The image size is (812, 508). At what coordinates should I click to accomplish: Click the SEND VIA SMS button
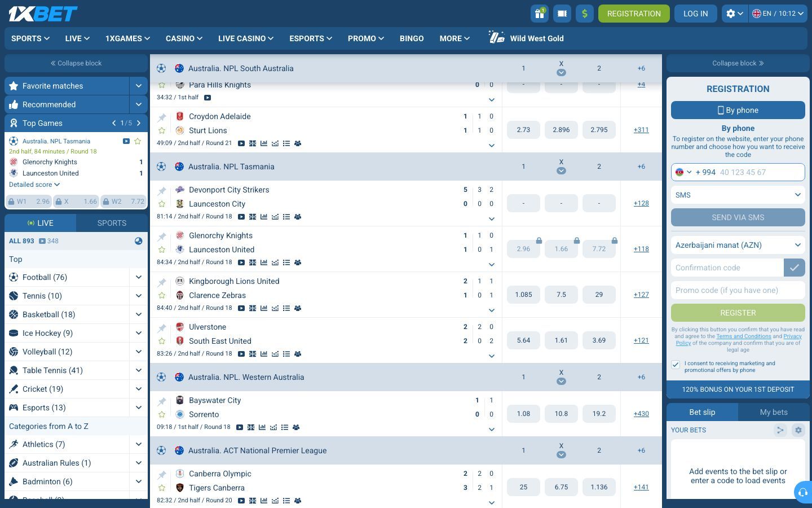point(738,217)
